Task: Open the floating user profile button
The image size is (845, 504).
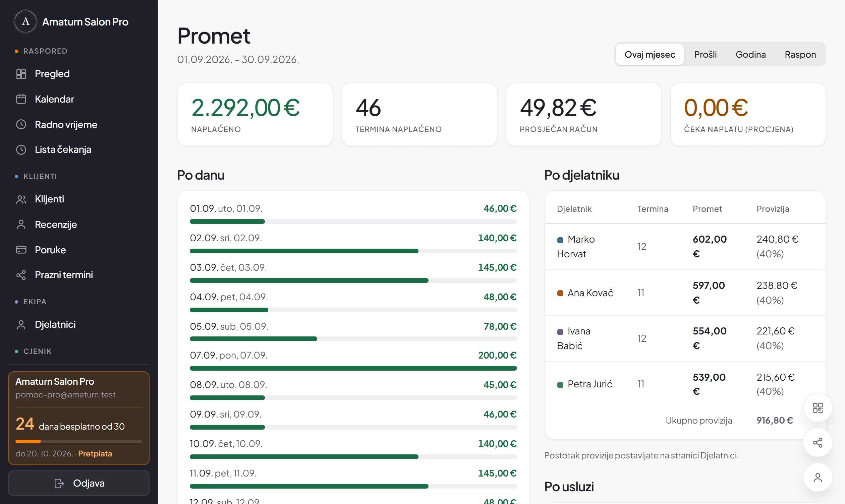Action: [x=818, y=478]
